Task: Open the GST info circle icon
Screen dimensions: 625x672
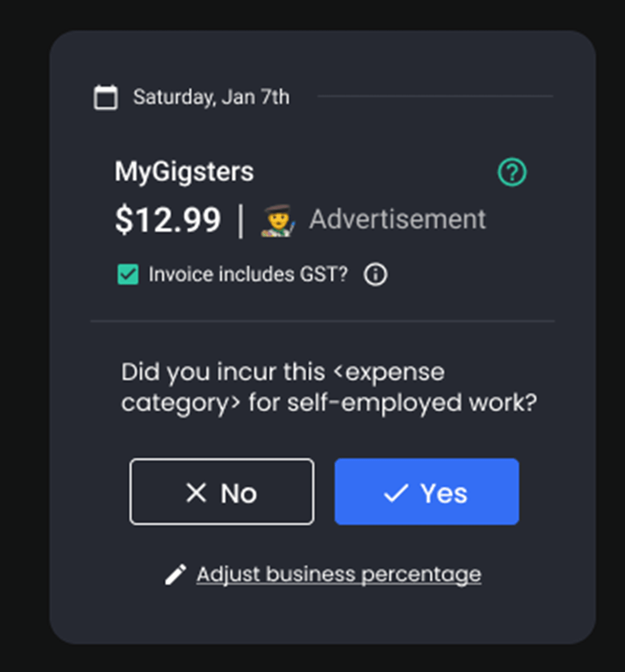Action: tap(375, 274)
